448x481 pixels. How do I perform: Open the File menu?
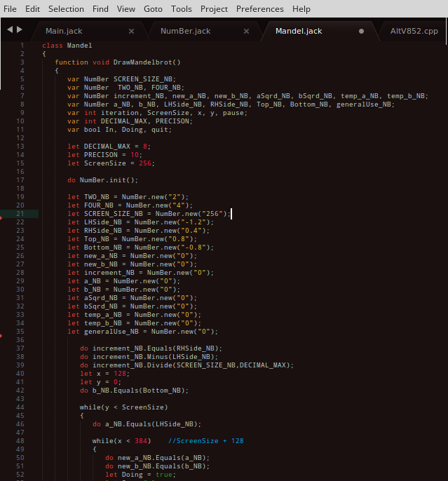pyautogui.click(x=10, y=9)
